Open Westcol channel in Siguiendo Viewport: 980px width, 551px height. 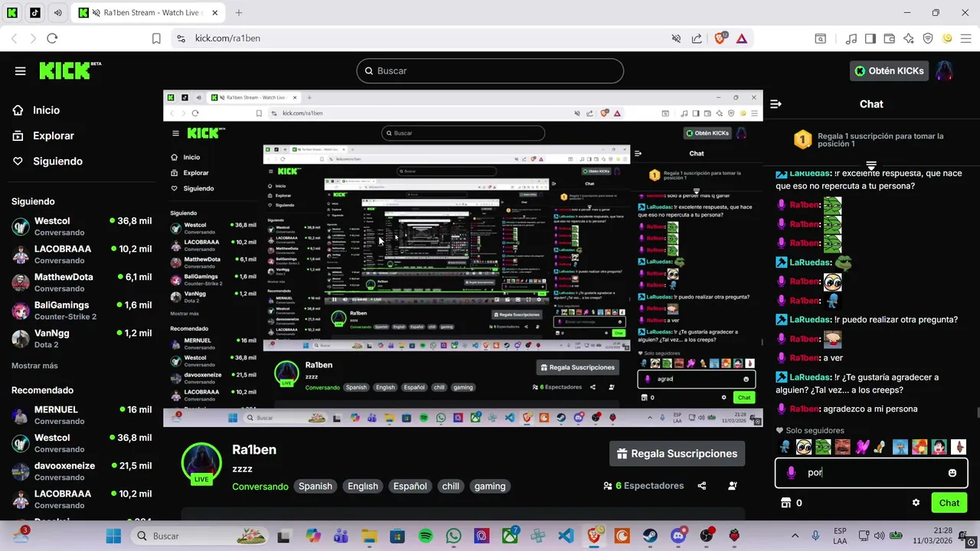[x=82, y=227]
